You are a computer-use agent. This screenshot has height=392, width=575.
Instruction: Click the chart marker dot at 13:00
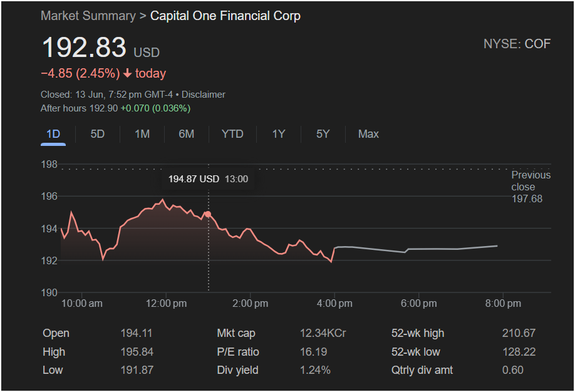pos(208,214)
